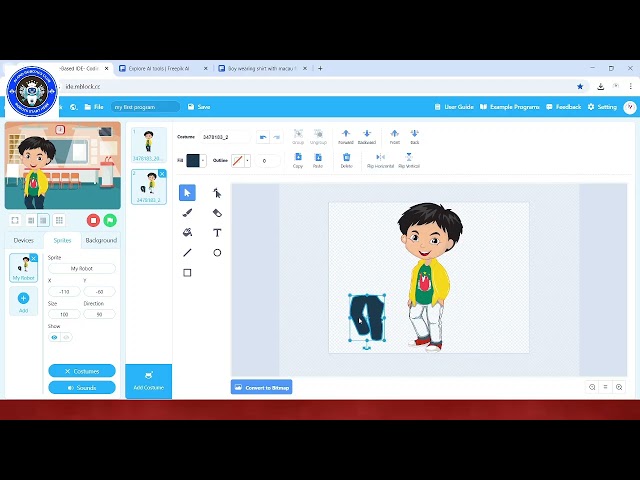Edit the sprite name My Robot field
Image resolution: width=640 pixels, height=480 pixels.
[82, 269]
